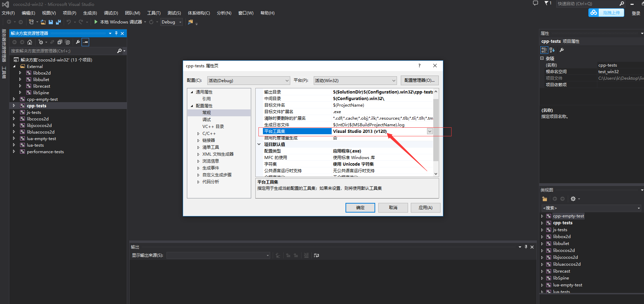644x304 pixels.
Task: Open the Debug configuration dropdown
Action: coord(171,22)
